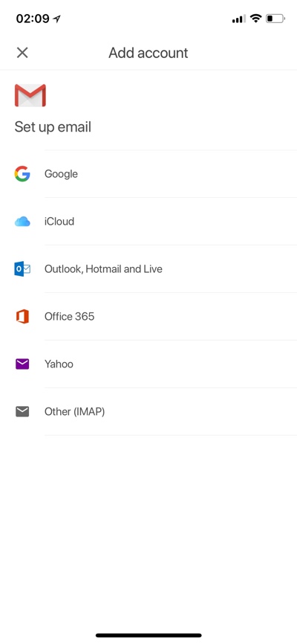The width and height of the screenshot is (297, 644).
Task: Tap the battery indicator in status bar
Action: (x=275, y=19)
